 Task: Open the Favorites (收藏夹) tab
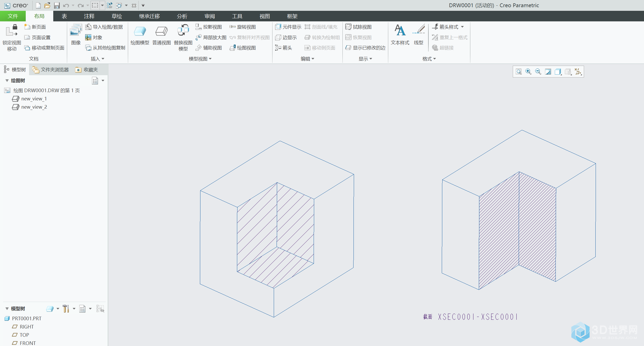[x=87, y=70]
